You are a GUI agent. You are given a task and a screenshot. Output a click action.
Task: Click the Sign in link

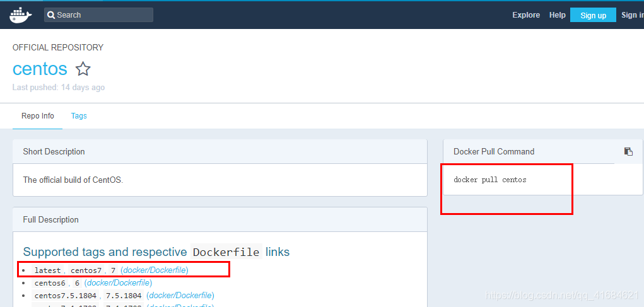coord(633,14)
